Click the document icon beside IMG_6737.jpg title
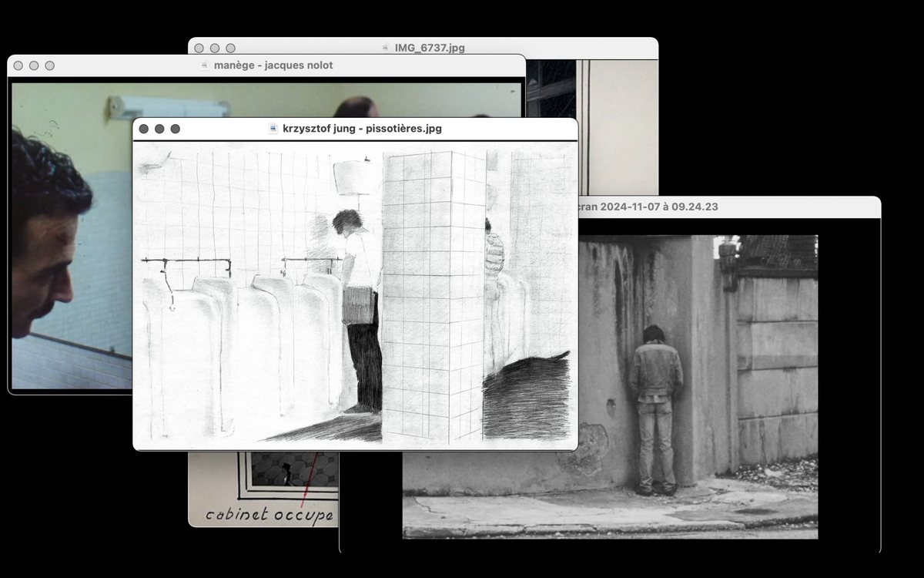 coord(386,48)
